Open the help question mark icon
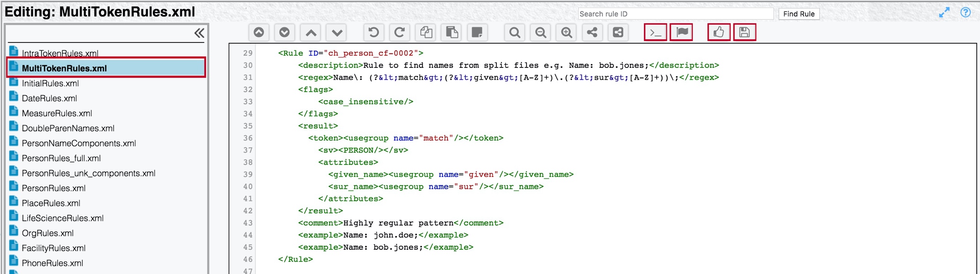980x274 pixels. pyautogui.click(x=965, y=13)
